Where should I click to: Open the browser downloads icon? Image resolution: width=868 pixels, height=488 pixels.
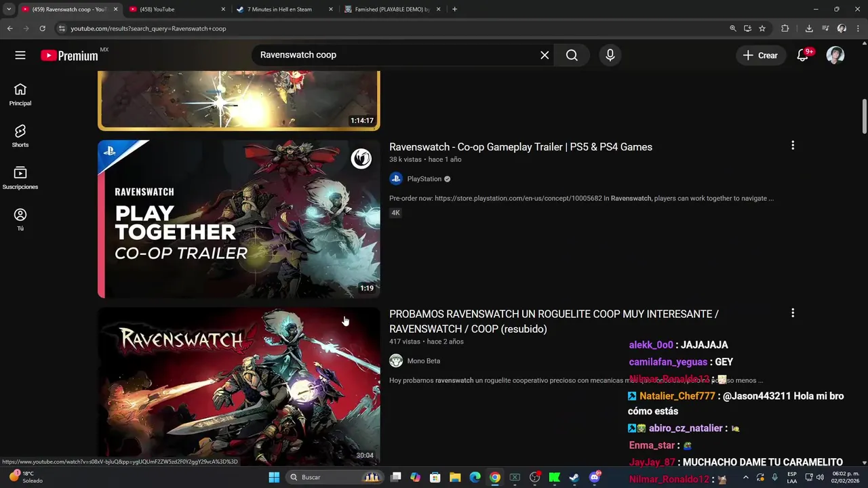pyautogui.click(x=809, y=28)
